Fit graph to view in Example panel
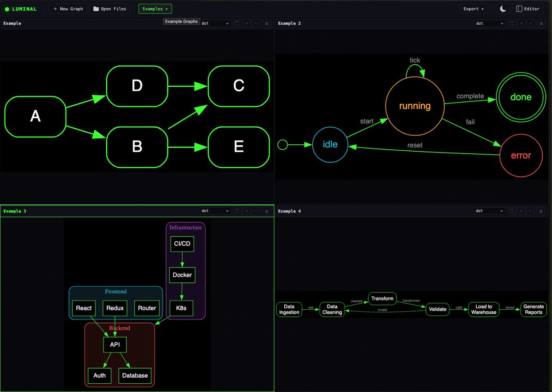This screenshot has height=392, width=552. pos(237,23)
